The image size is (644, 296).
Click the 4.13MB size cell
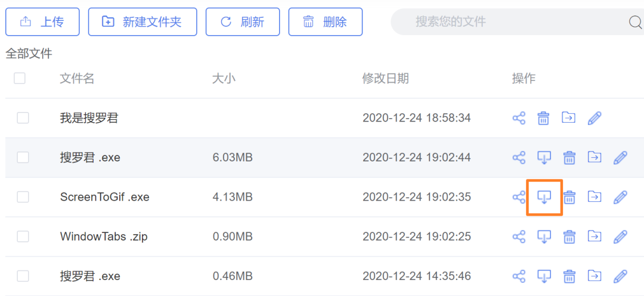[x=233, y=197]
